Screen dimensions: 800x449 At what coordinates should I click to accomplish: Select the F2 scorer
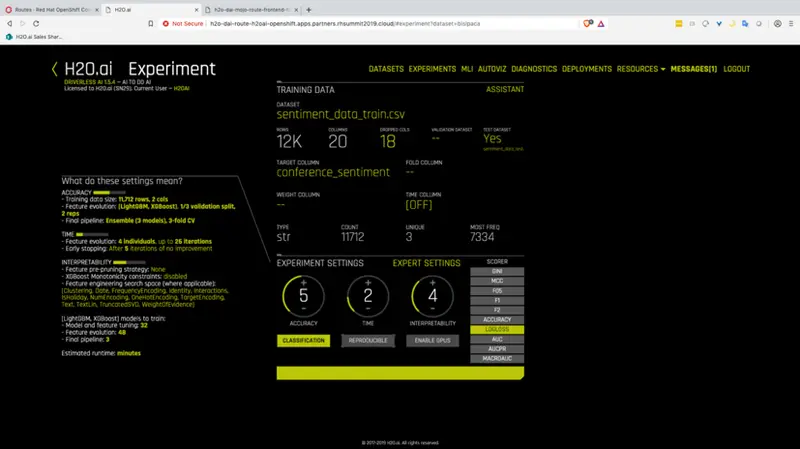coord(497,310)
